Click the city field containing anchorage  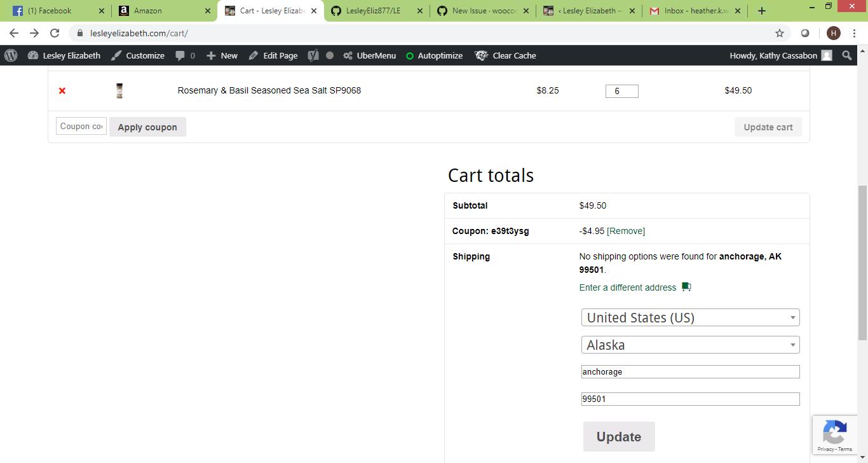[691, 371]
